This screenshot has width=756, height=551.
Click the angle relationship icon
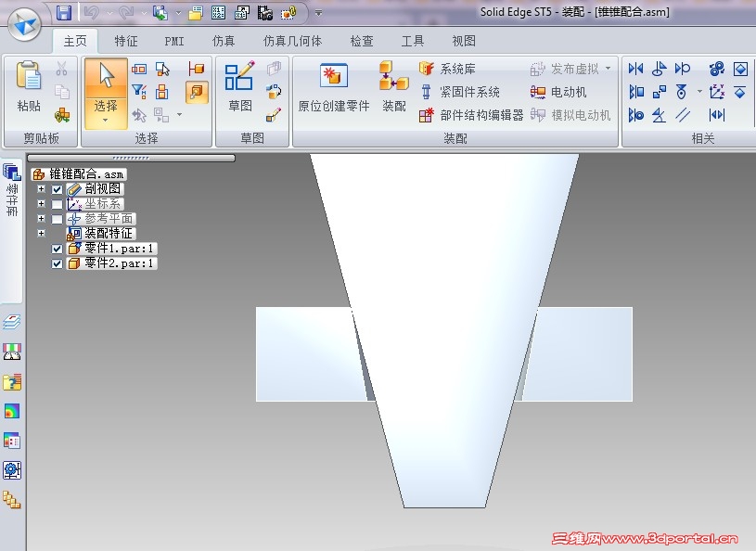click(659, 115)
